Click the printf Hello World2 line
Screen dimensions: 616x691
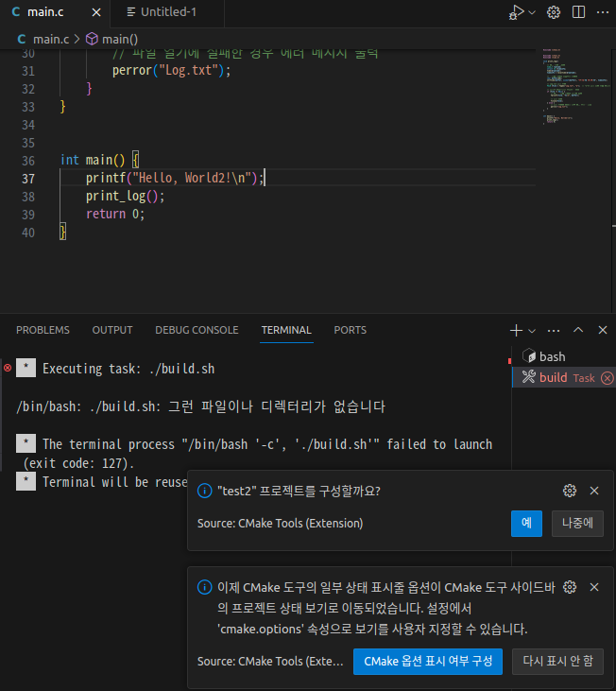coord(175,178)
